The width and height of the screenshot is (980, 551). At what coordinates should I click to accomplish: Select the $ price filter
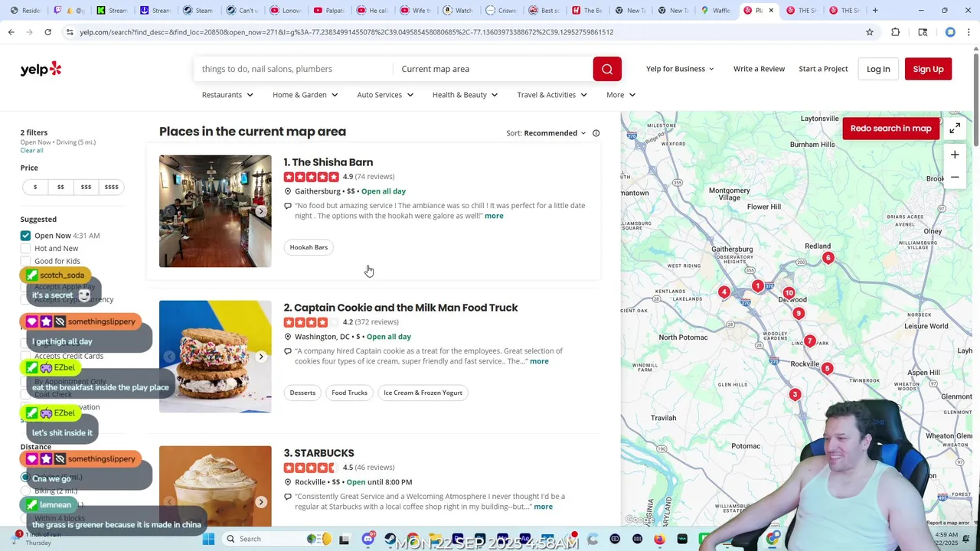34,187
